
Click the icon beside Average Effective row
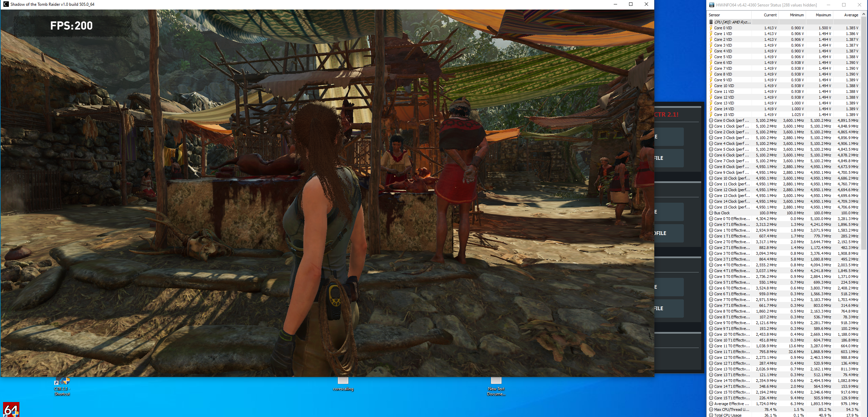tap(711, 404)
